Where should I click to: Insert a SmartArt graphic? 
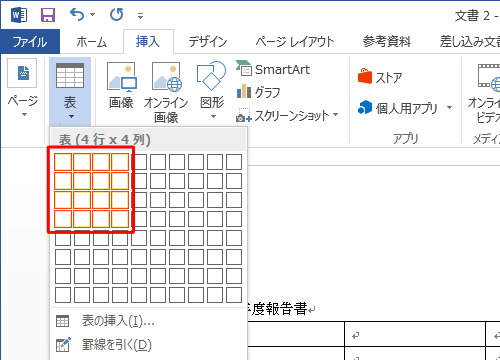(x=273, y=69)
